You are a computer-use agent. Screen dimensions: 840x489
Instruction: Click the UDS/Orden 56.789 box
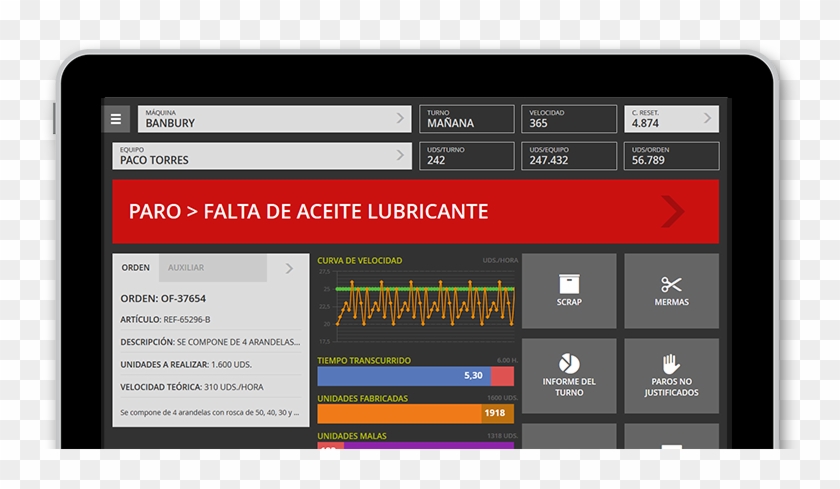(x=671, y=156)
